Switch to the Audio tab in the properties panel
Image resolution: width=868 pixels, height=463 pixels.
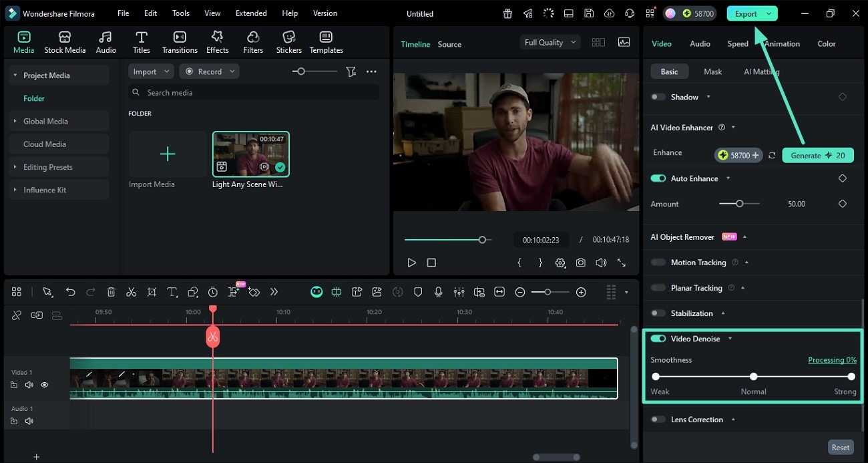point(700,43)
